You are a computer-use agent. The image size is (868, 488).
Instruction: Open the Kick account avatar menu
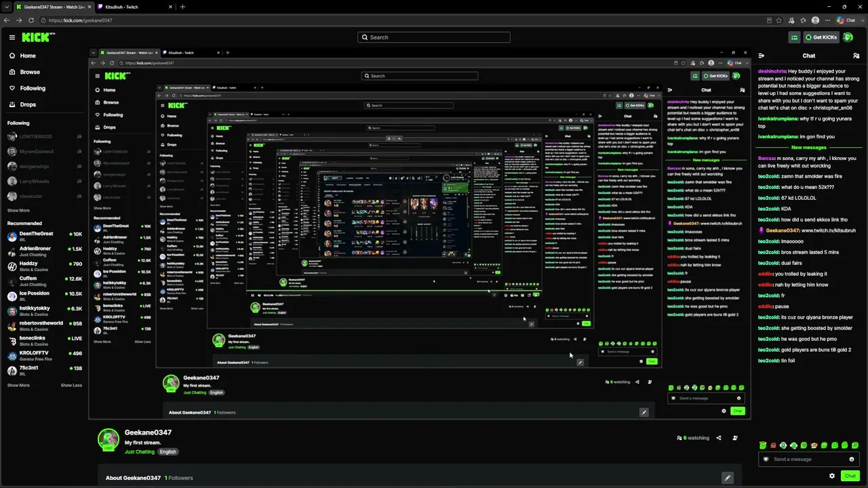click(848, 37)
